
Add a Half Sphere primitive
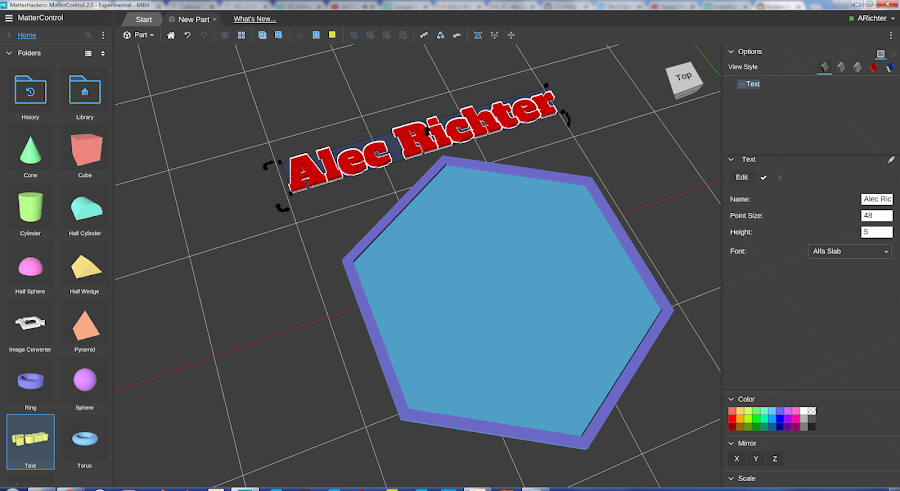(x=30, y=270)
